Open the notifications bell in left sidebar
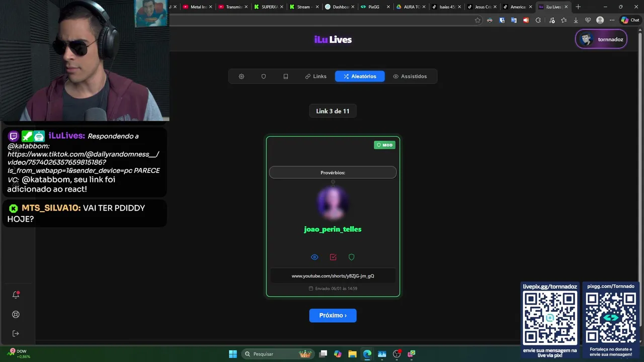Screen dimensions: 644x362 (16, 295)
